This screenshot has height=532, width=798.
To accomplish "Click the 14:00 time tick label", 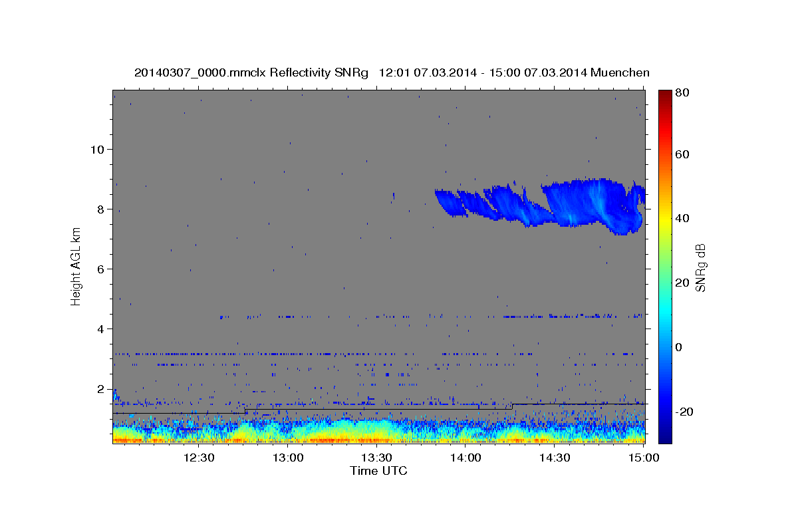I will point(466,458).
